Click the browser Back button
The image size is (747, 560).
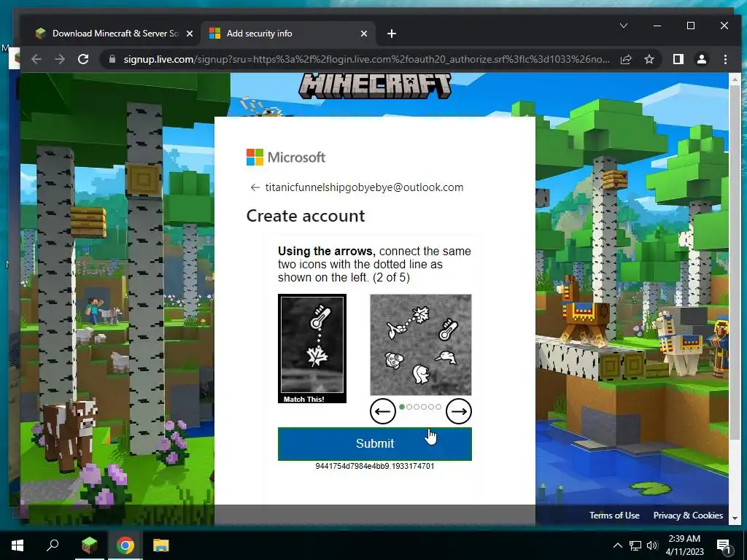36,59
